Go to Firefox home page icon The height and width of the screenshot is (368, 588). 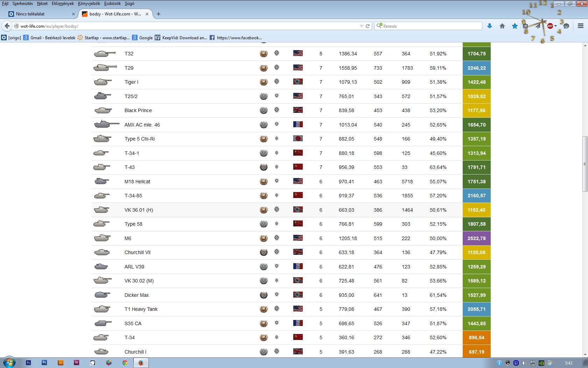(x=502, y=26)
